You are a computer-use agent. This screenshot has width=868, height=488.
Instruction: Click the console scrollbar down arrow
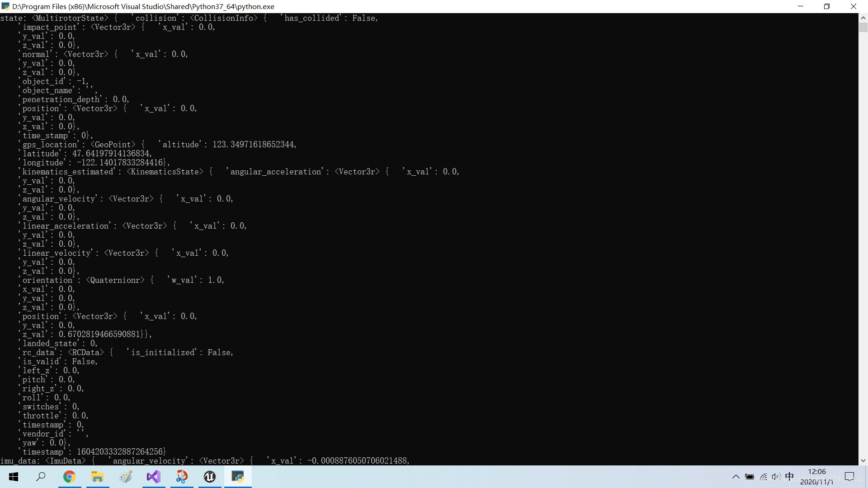click(863, 461)
